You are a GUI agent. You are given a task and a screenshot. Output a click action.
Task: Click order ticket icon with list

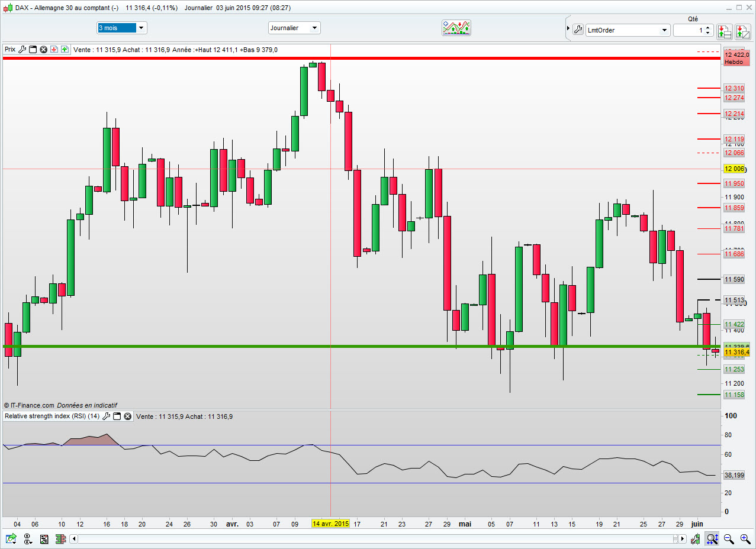724,30
